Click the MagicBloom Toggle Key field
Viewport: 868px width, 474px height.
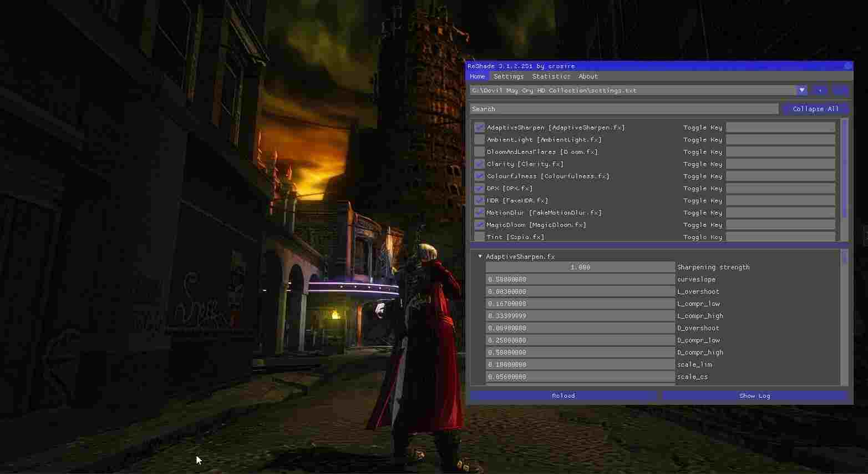click(780, 225)
